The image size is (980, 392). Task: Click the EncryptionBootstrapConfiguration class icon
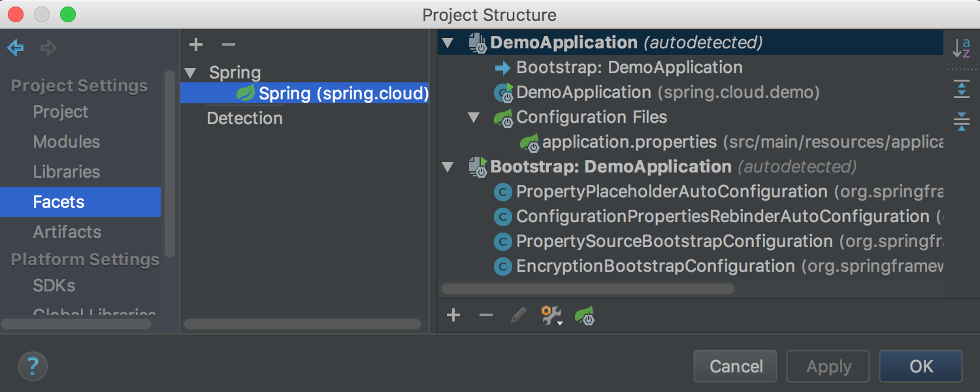point(502,267)
